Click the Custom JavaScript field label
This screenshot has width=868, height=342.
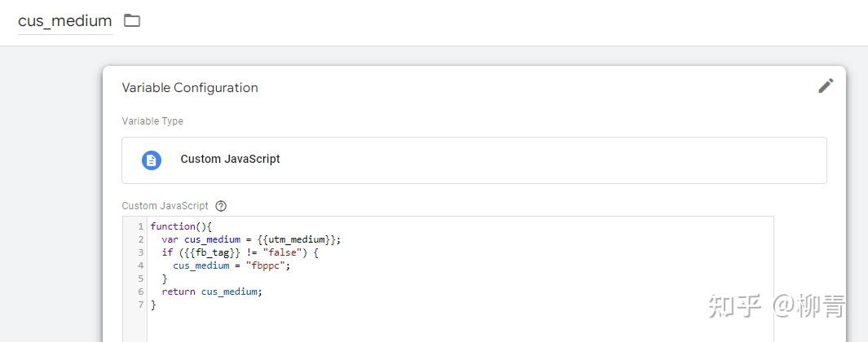[x=165, y=206]
